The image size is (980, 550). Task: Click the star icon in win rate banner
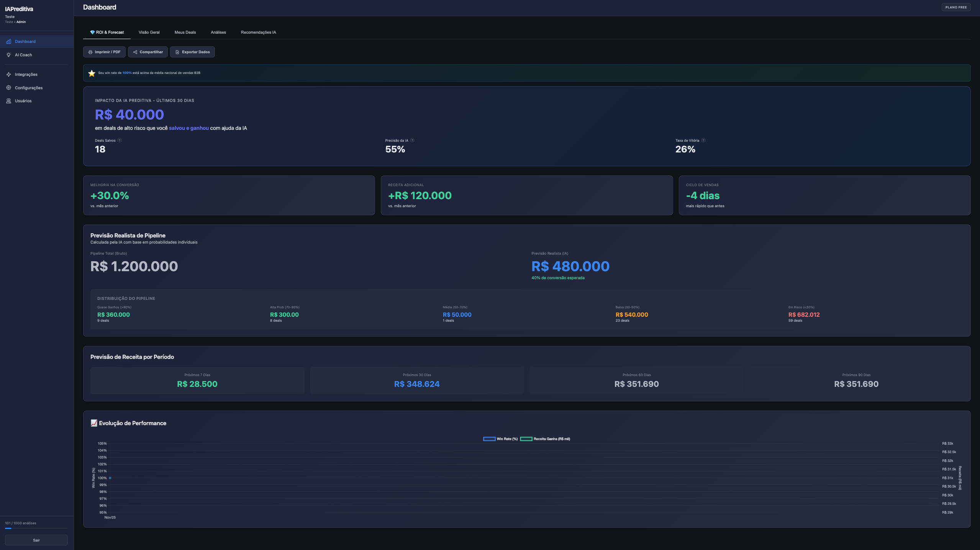92,73
